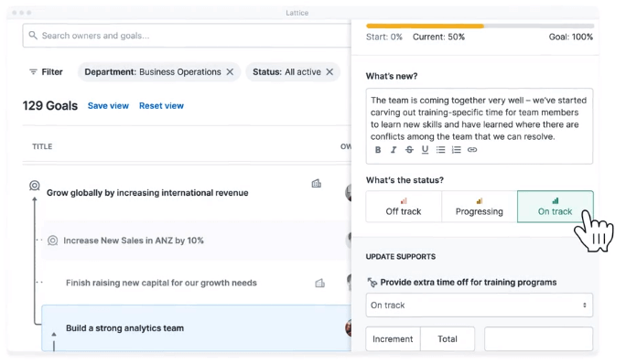Toggle italic formatting
626x364 pixels.
[x=394, y=150]
